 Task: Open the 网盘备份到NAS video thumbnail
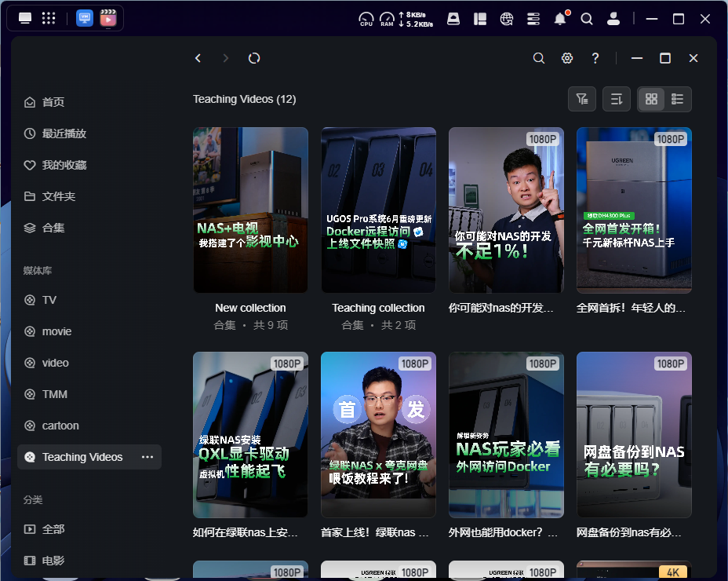634,434
